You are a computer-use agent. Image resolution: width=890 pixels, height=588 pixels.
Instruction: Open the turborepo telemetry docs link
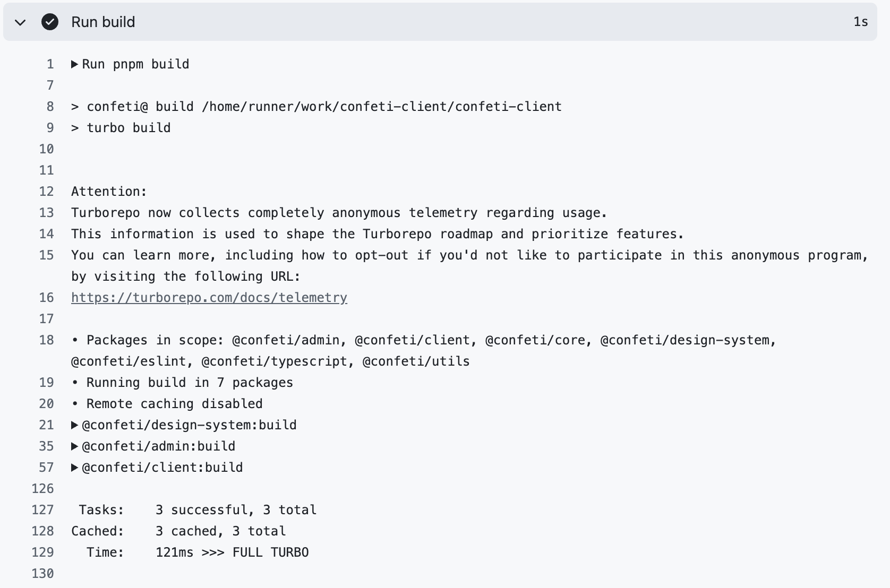click(209, 298)
